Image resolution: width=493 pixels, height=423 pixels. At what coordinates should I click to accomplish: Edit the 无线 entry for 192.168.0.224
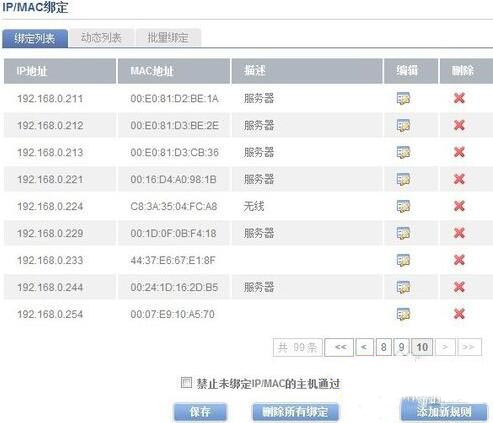[x=403, y=206]
